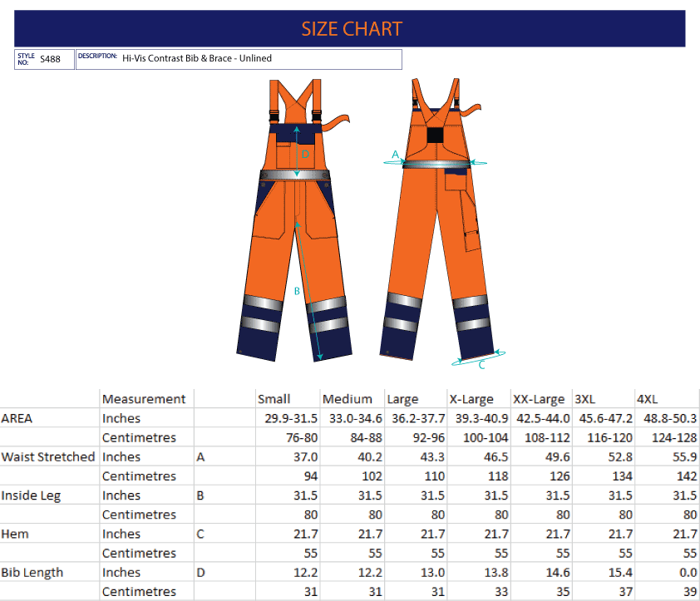This screenshot has width=700, height=601.
Task: Select waist value 49.6 inches
Action: (558, 457)
